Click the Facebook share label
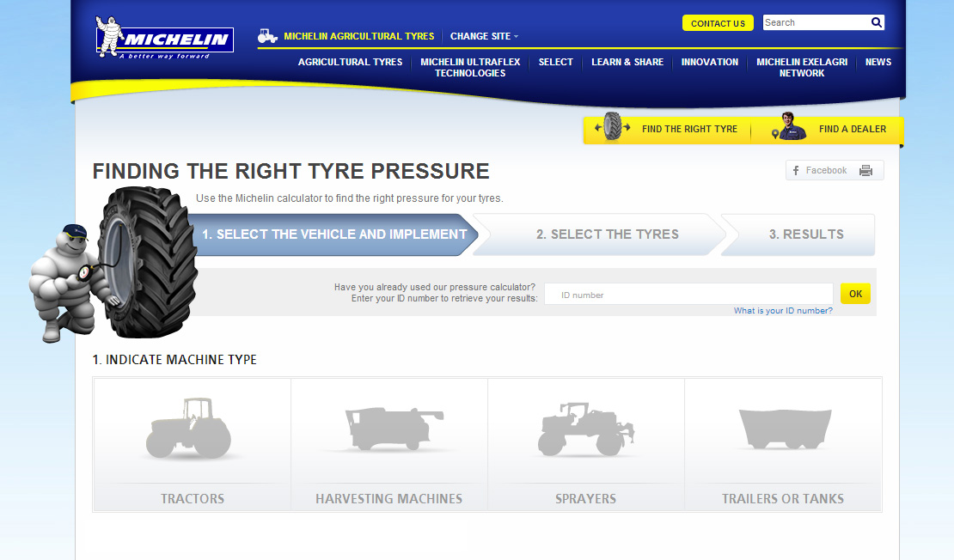This screenshot has width=954, height=560. click(826, 170)
